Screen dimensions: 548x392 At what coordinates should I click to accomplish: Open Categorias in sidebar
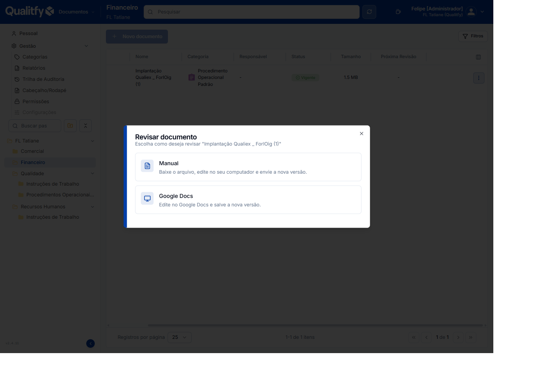(x=35, y=57)
